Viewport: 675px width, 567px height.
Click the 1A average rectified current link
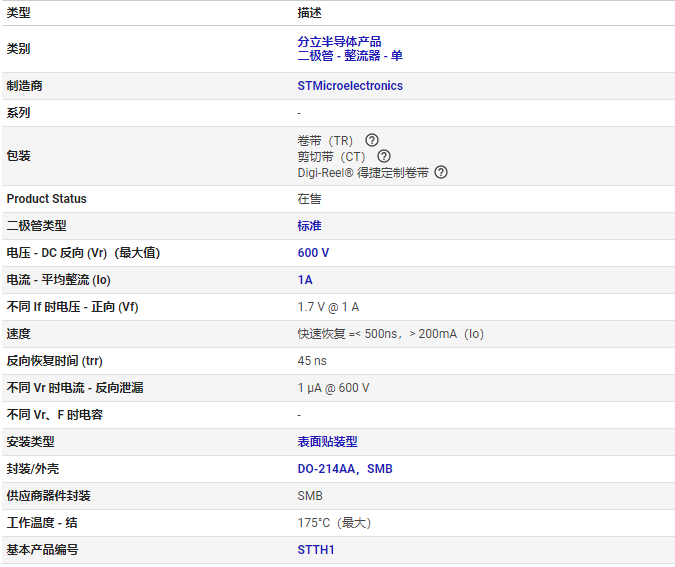[305, 280]
